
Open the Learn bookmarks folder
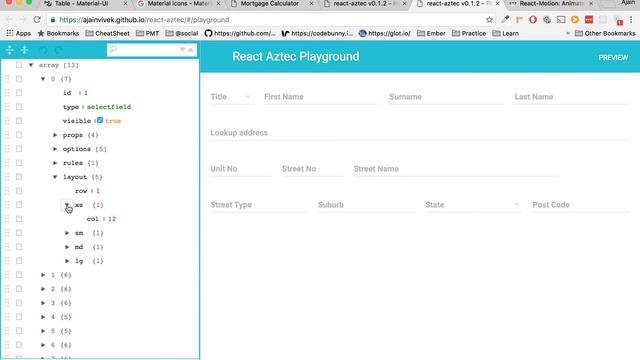tap(505, 33)
